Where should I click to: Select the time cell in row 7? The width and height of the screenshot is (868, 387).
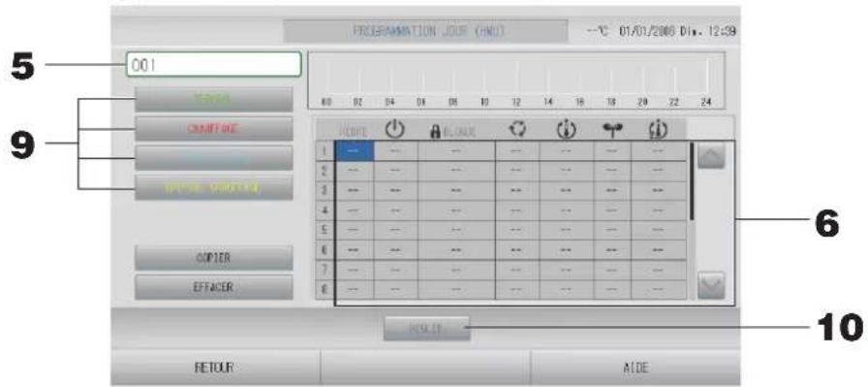coord(355,270)
